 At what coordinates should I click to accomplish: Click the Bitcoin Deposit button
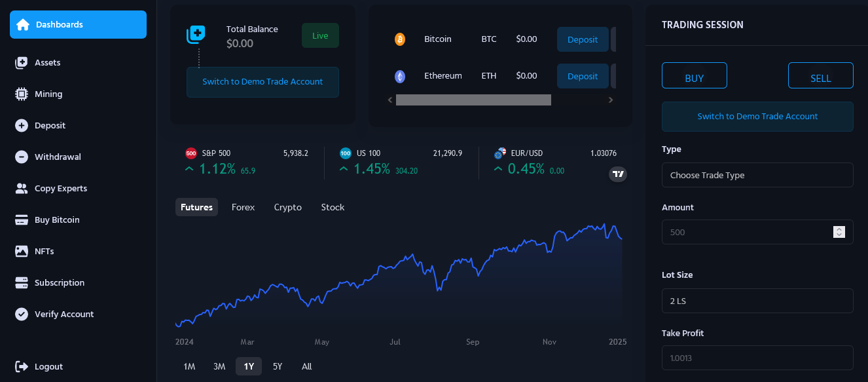click(583, 39)
